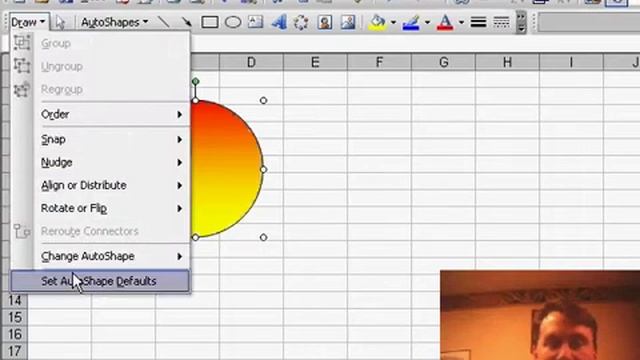
Task: Expand Toolbar Options chevron
Action: 521,22
